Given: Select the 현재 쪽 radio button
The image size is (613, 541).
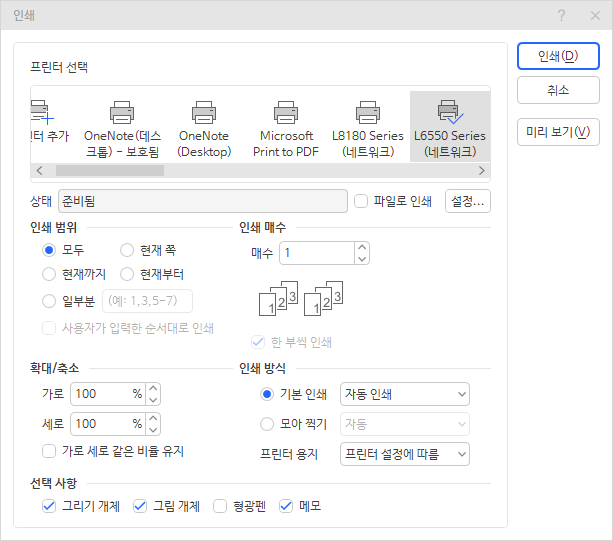Looking at the screenshot, I should (127, 250).
